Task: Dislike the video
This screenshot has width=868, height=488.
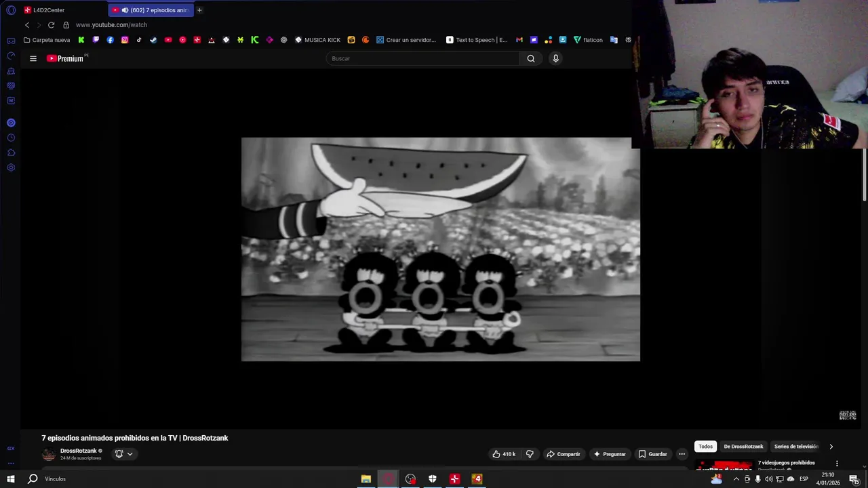Action: click(x=530, y=454)
